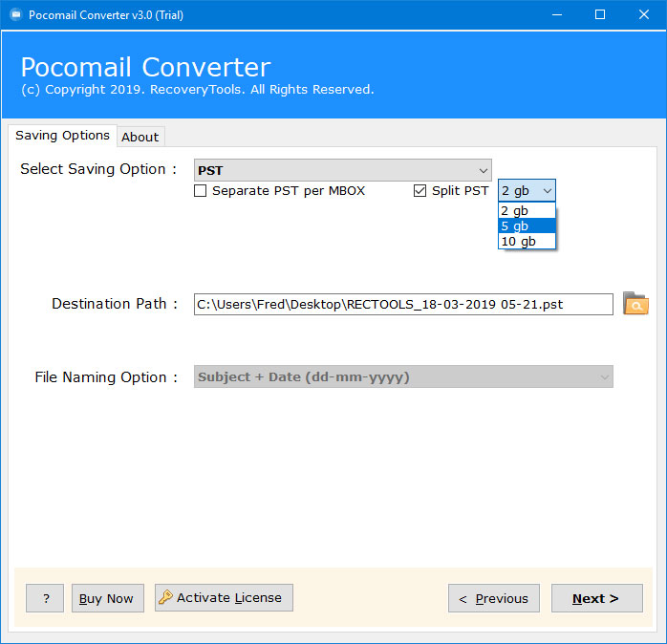The height and width of the screenshot is (644, 667).
Task: Proceed with the Next button
Action: pos(597,598)
